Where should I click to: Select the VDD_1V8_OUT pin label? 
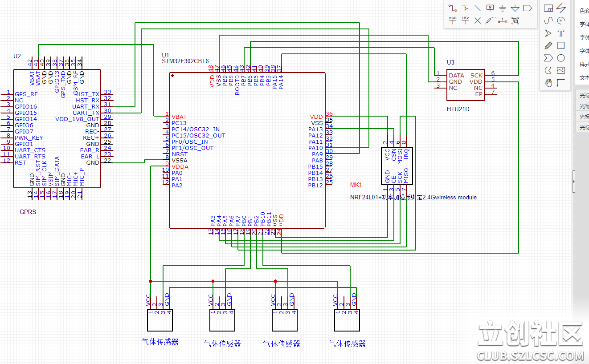tap(78, 119)
